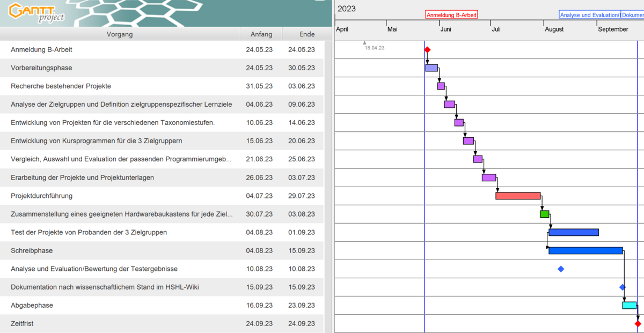The width and height of the screenshot is (644, 333).
Task: Select the blue Dokumentation milestone diamond
Action: pyautogui.click(x=623, y=287)
